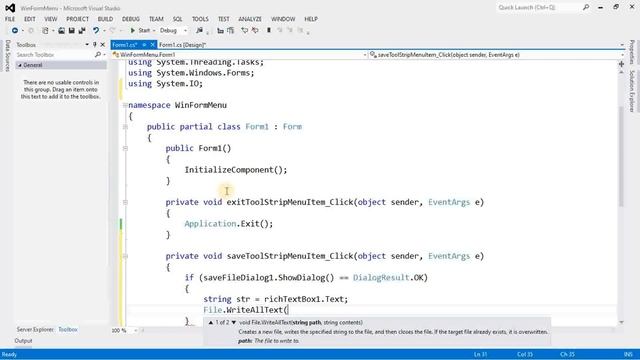
Task: Toggle auto-hide pin on Toolbox panel
Action: click(x=95, y=44)
